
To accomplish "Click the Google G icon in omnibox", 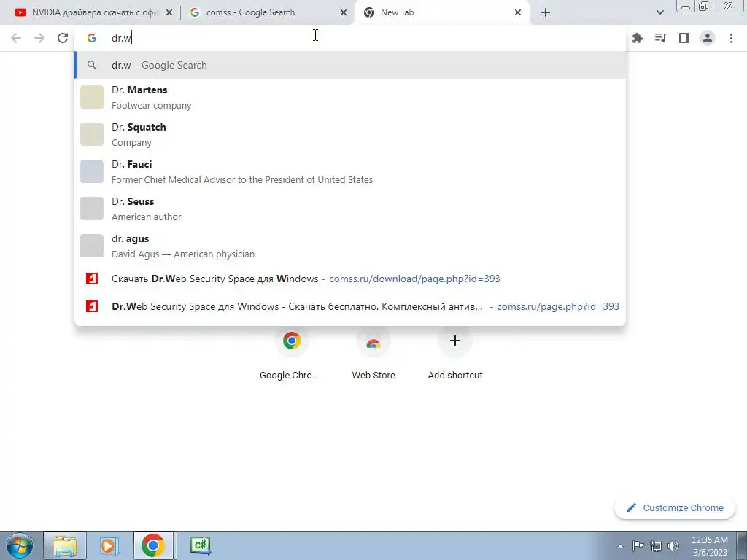I will click(x=92, y=38).
